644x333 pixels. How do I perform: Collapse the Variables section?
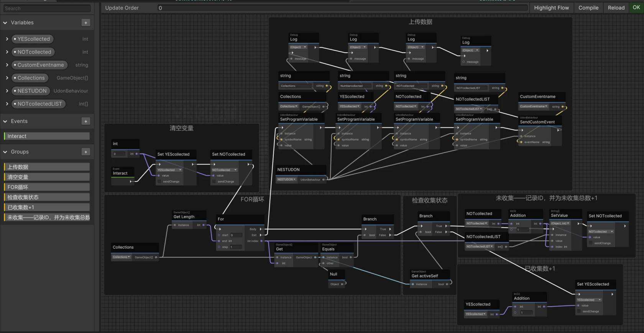point(5,23)
